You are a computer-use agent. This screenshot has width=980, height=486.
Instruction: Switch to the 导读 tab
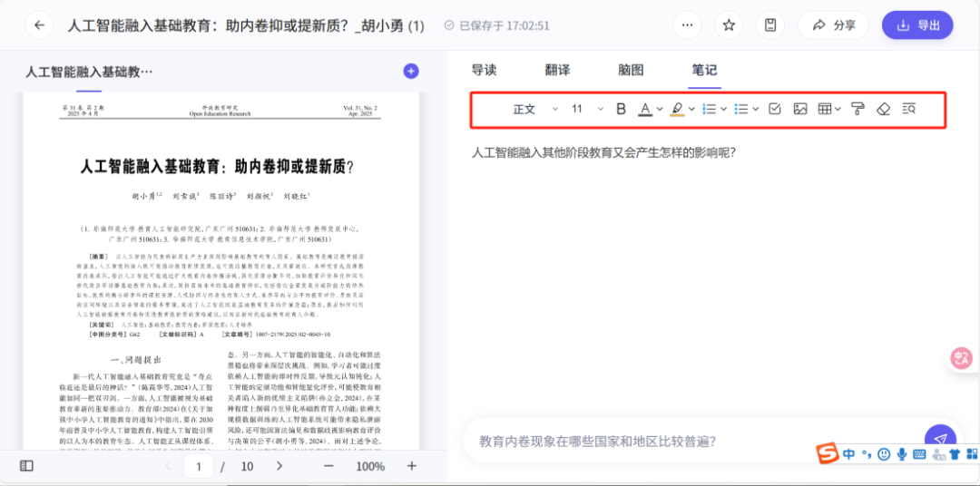pos(484,70)
